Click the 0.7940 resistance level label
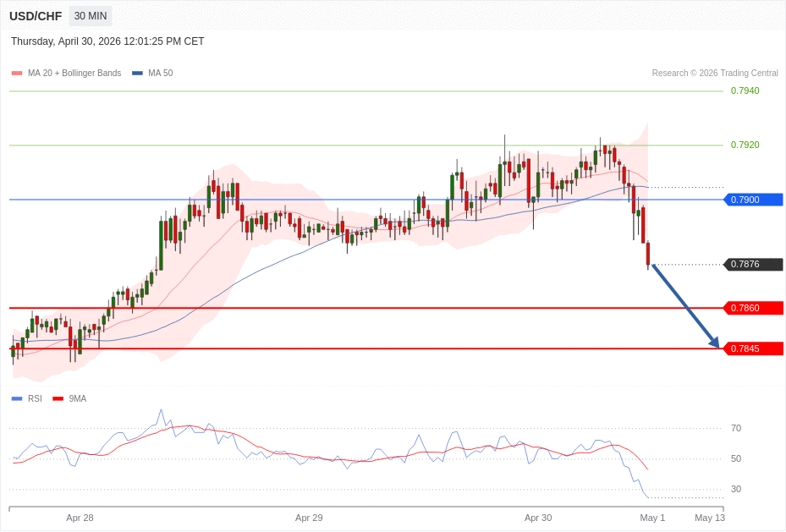This screenshot has width=786, height=532. pos(745,90)
